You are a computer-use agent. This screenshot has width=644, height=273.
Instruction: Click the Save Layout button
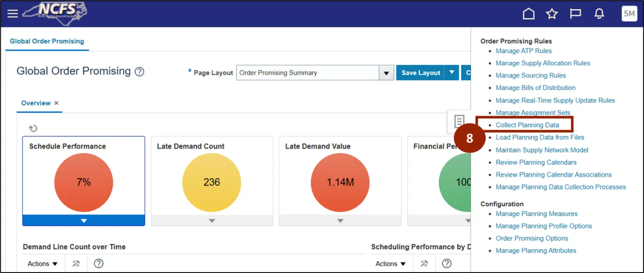(420, 73)
